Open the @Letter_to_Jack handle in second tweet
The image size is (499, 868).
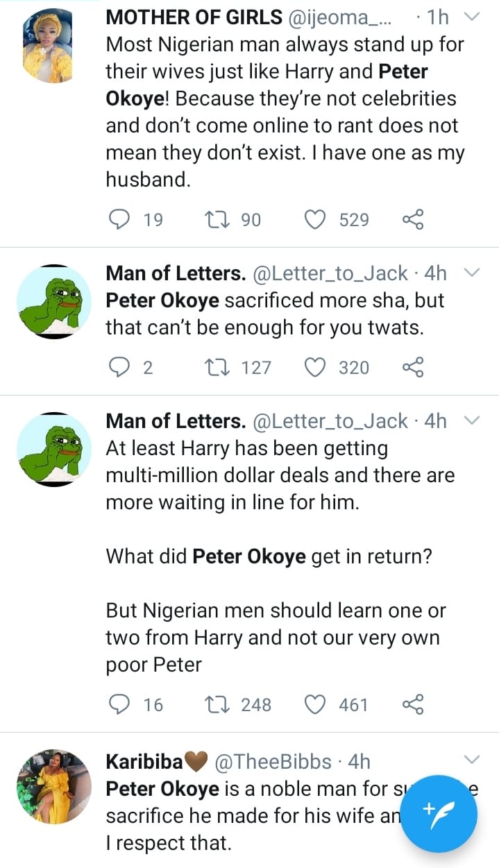[330, 273]
